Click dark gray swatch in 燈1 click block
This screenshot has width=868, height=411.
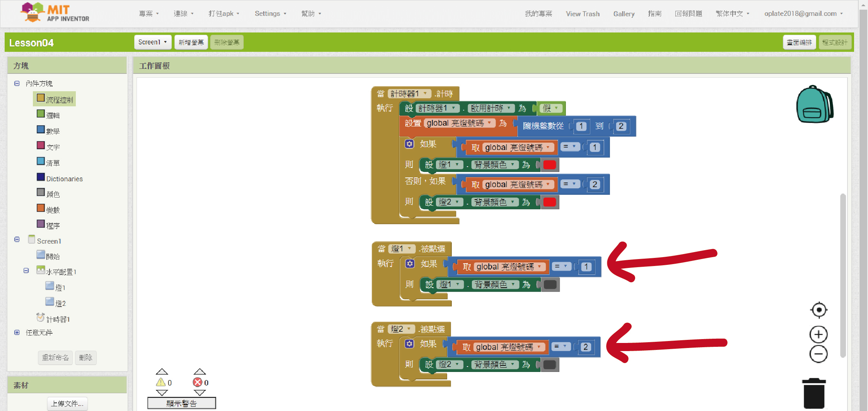coord(550,285)
